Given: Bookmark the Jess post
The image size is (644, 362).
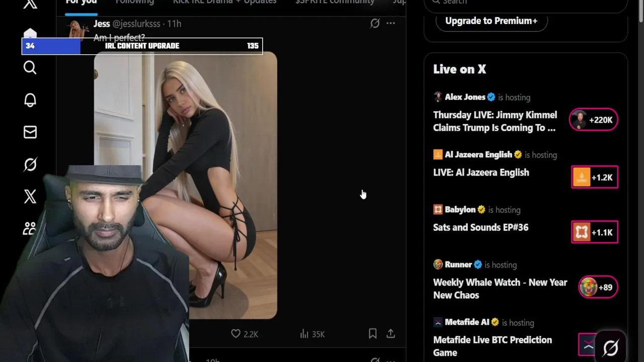Looking at the screenshot, I should coord(372,333).
